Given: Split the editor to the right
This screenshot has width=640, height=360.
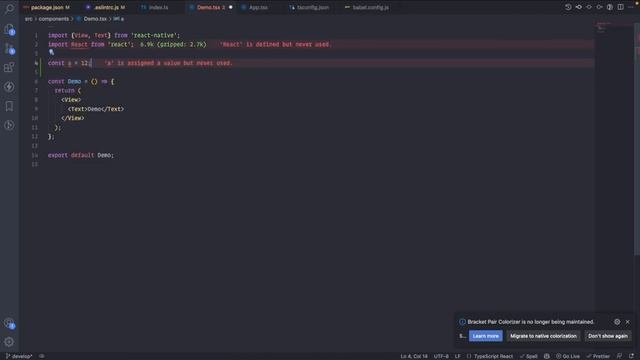Looking at the screenshot, I should (x=620, y=7).
